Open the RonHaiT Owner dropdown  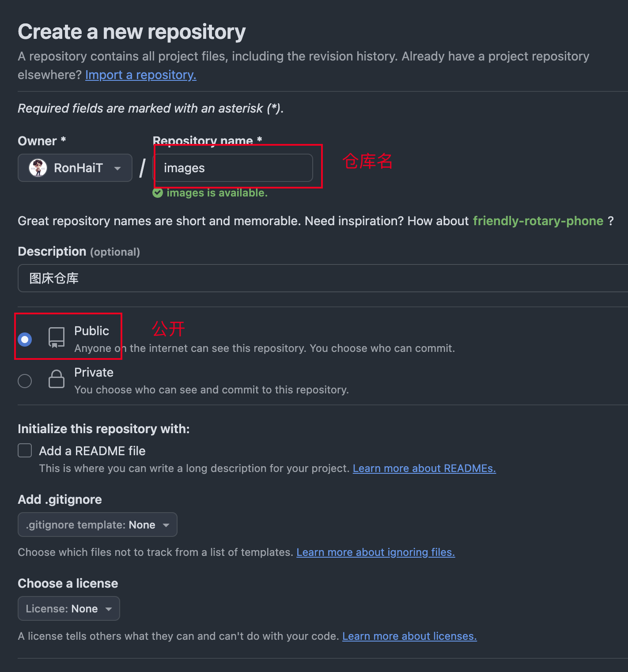75,168
